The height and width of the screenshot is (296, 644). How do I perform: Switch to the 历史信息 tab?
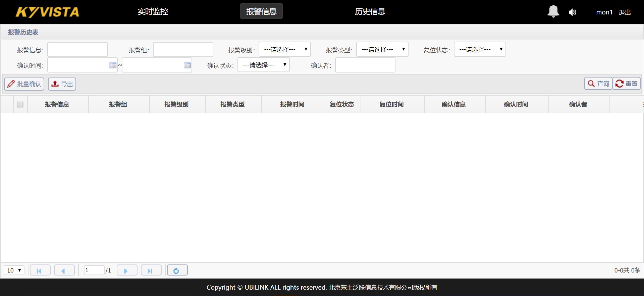370,11
